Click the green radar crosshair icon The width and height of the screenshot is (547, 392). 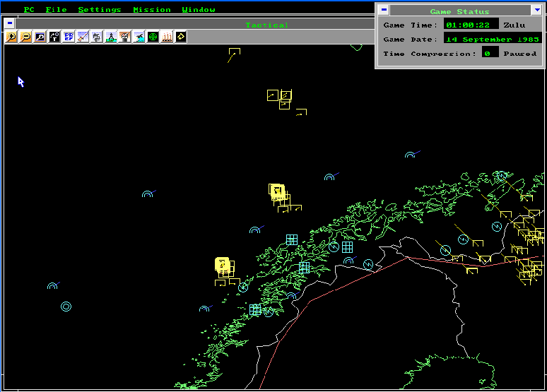pyautogui.click(x=153, y=37)
